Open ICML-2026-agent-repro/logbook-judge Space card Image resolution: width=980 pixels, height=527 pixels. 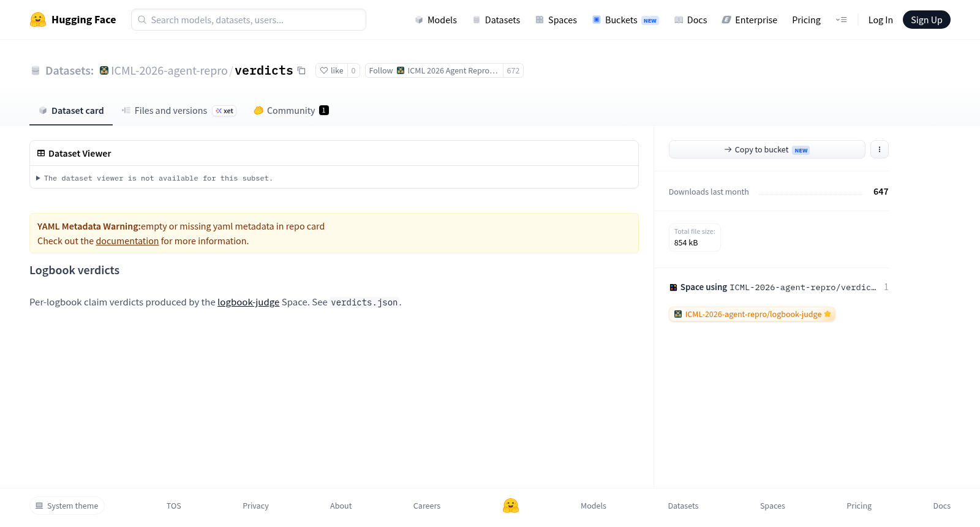point(752,314)
